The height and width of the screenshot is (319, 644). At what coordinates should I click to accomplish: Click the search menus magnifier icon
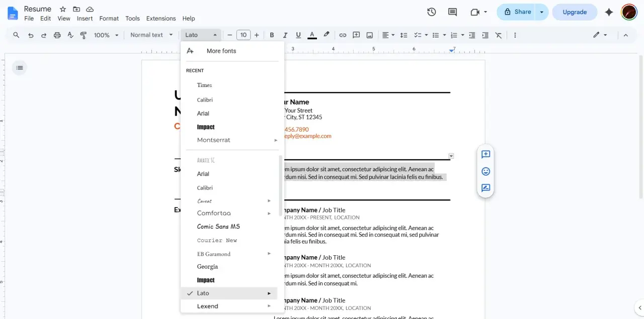[16, 35]
